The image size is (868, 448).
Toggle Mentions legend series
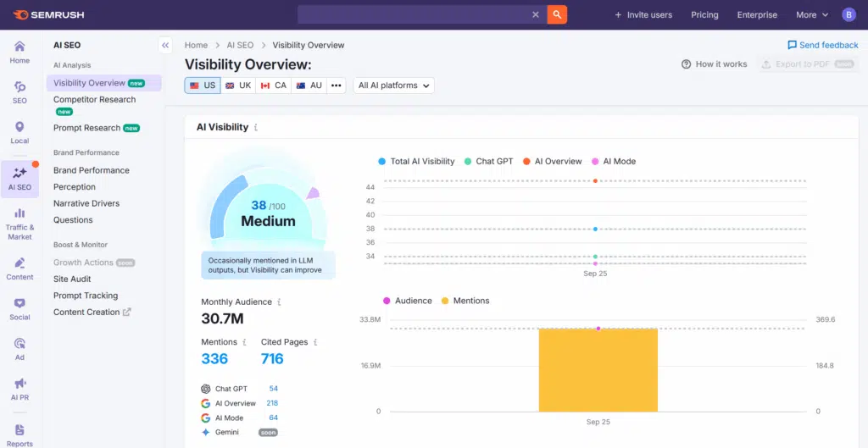[x=465, y=301]
